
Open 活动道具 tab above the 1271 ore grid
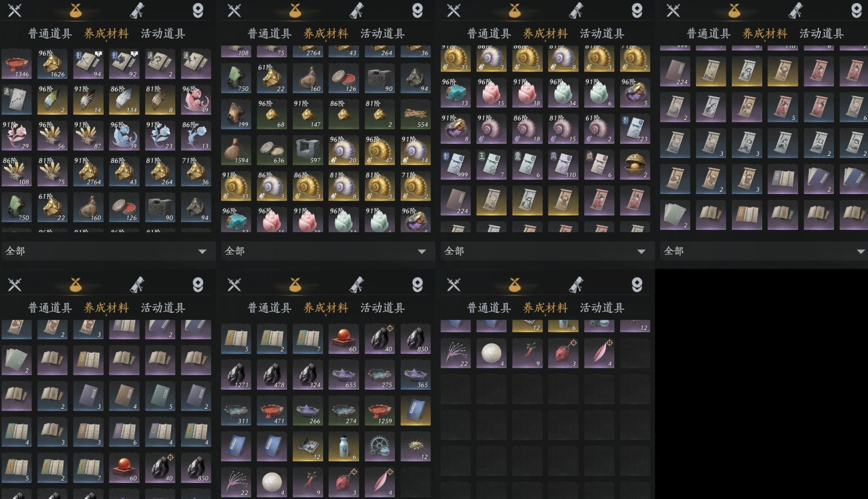click(x=382, y=308)
